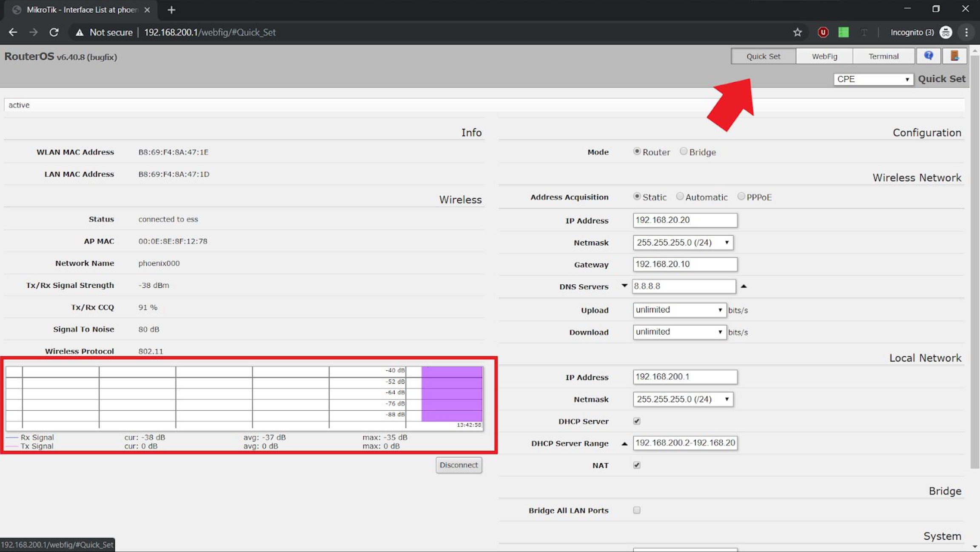Click the 'active' status bar text

click(19, 105)
